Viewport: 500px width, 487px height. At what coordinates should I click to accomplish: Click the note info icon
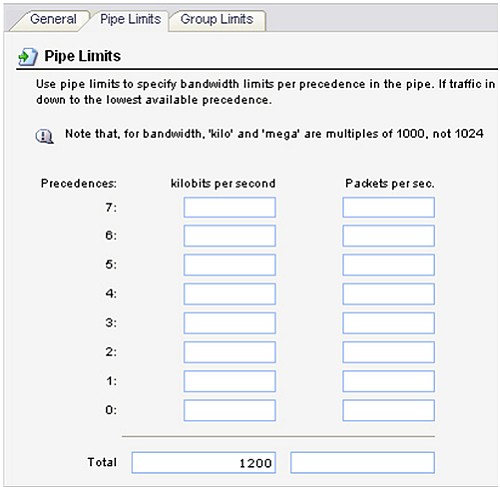point(44,136)
